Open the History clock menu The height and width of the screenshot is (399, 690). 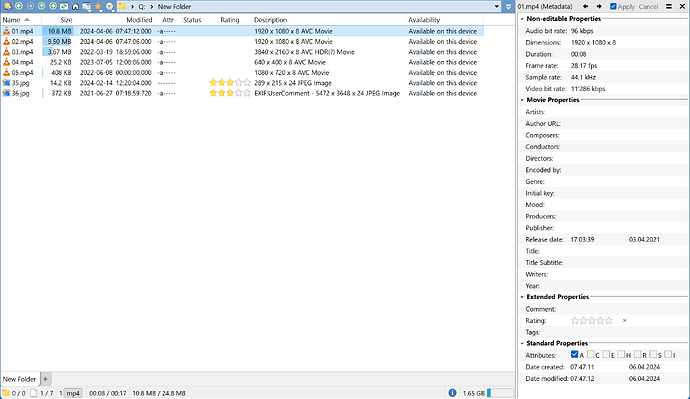pos(110,7)
